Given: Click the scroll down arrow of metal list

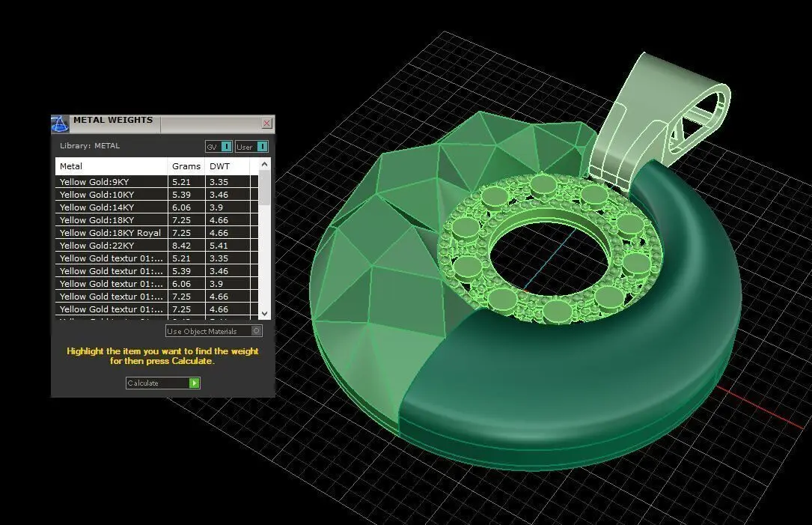Looking at the screenshot, I should 265,314.
